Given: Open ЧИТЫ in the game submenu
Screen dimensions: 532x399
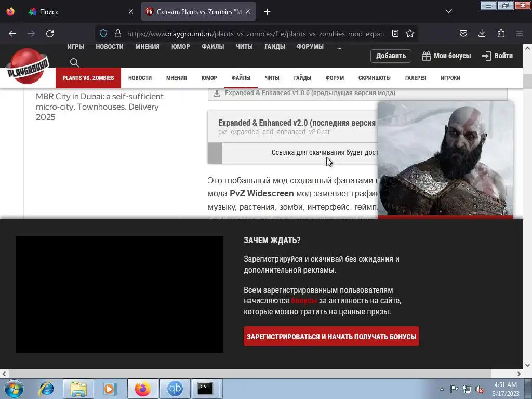Looking at the screenshot, I should click(272, 78).
